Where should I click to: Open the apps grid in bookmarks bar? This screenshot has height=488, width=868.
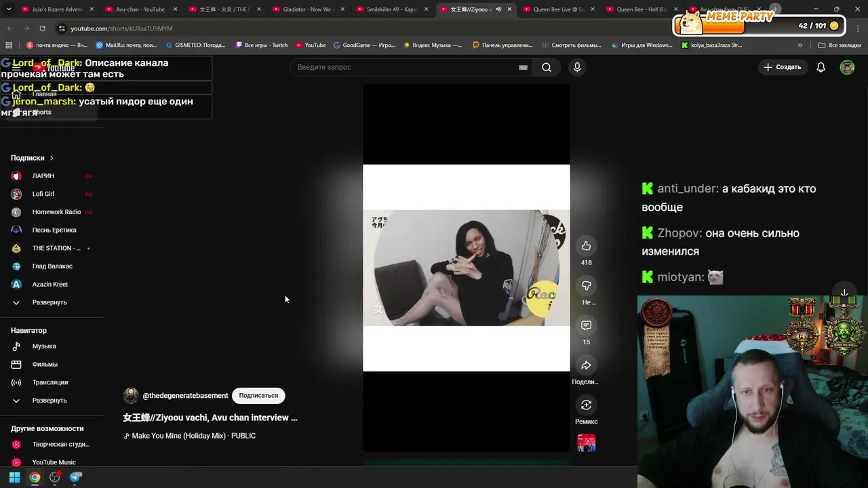(9, 45)
